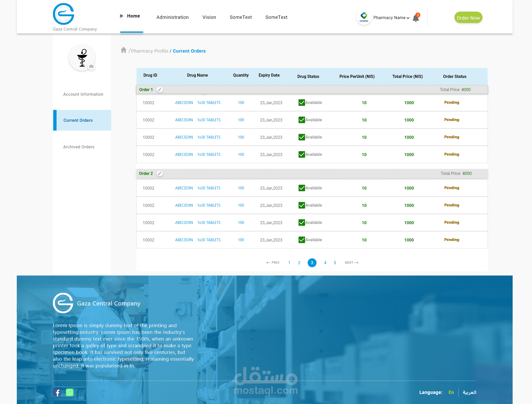Click the home breadcrumb icon
Viewport: 532px width, 404px height.
pyautogui.click(x=123, y=50)
